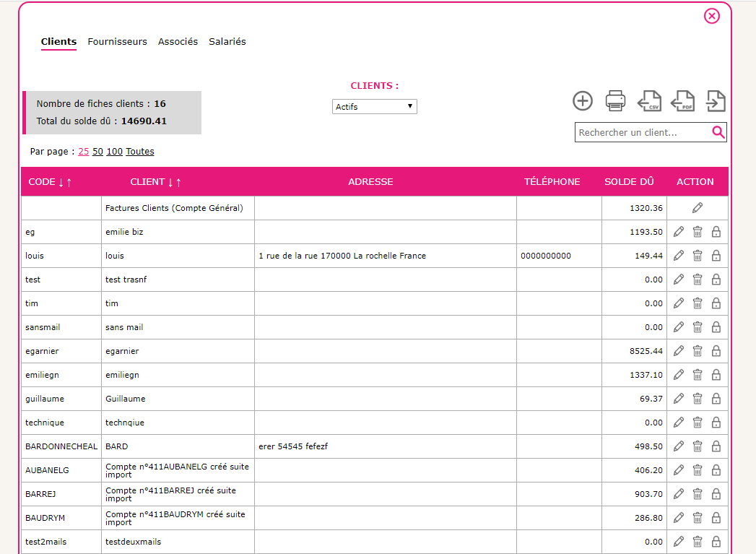Edit the emiliegn client
Viewport: 756px width, 554px height.
678,375
